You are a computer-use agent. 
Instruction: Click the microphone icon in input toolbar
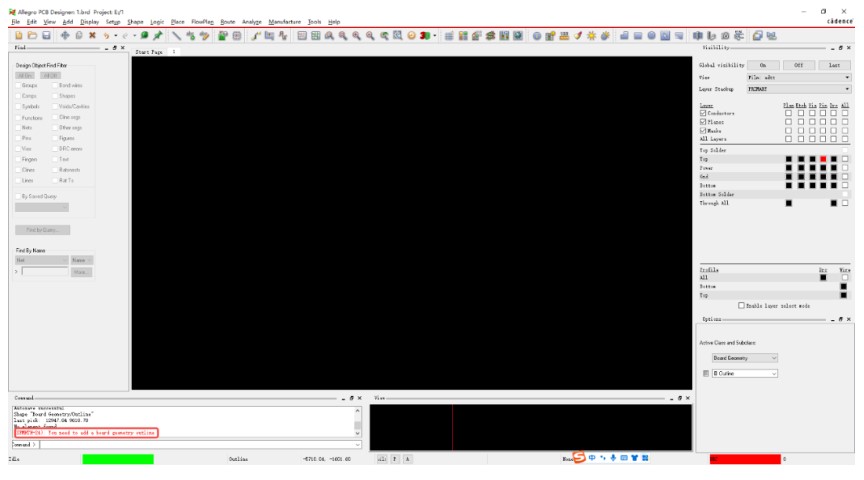pyautogui.click(x=613, y=458)
